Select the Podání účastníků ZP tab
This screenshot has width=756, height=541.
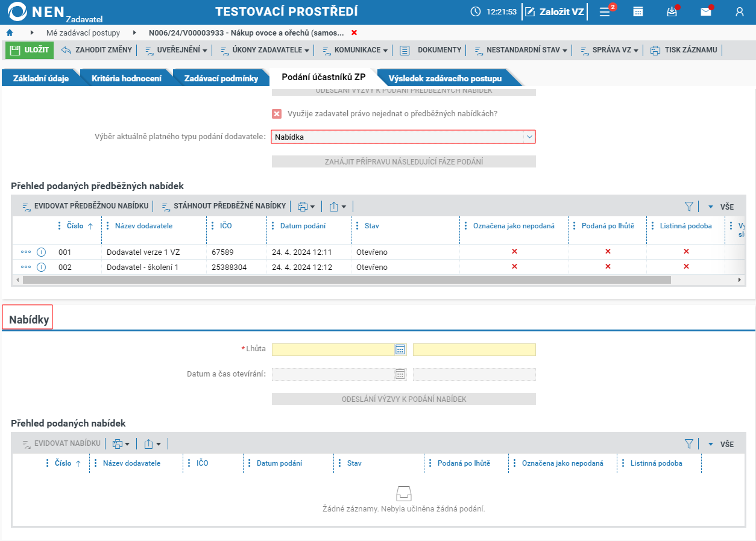point(324,78)
